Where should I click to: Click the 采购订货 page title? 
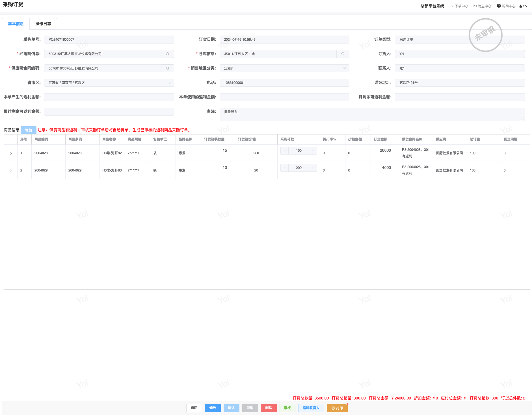[x=13, y=5]
